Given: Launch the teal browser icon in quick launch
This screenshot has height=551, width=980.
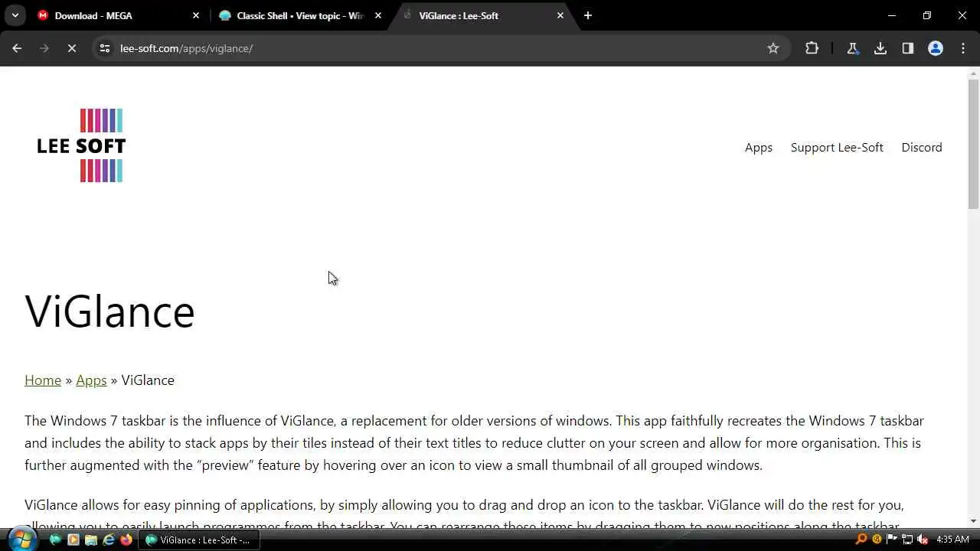Looking at the screenshot, I should (x=55, y=540).
